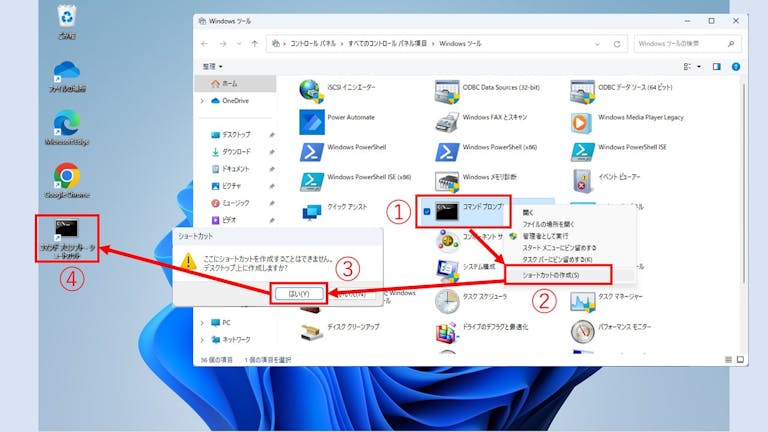Switch to large icons view in status bar
This screenshot has height=432, width=768.
tap(740, 360)
